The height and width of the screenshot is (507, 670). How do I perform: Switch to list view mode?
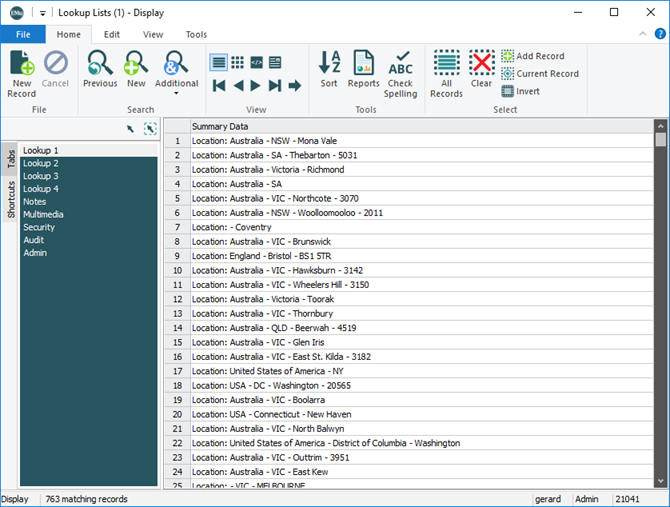[x=219, y=62]
